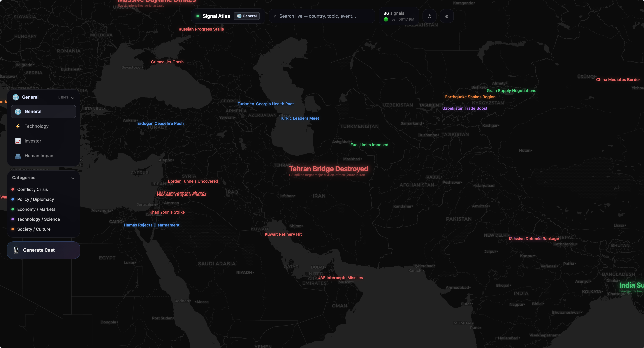Open settings gear icon in top bar
This screenshot has height=348, width=644.
(446, 16)
